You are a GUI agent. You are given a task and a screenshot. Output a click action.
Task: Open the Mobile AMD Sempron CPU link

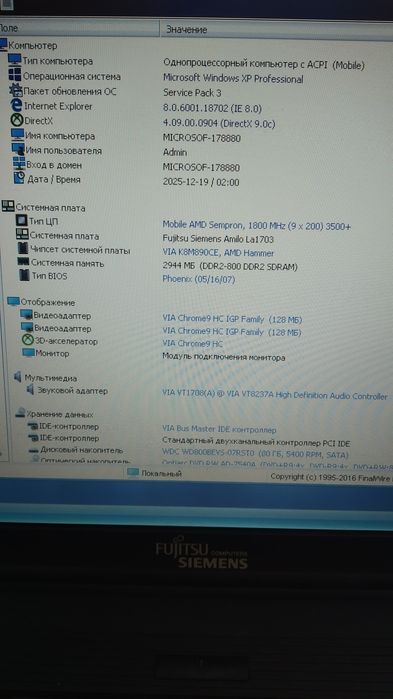point(256,226)
